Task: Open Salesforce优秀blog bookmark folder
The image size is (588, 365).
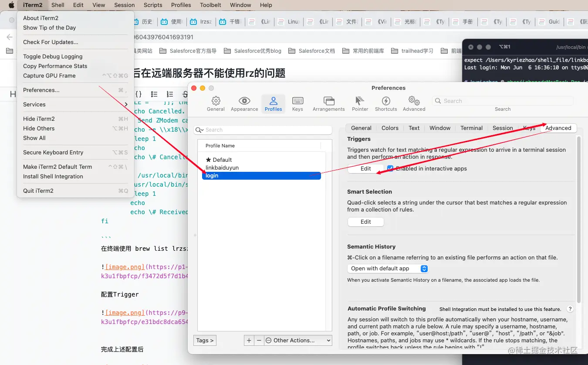Action: [253, 51]
